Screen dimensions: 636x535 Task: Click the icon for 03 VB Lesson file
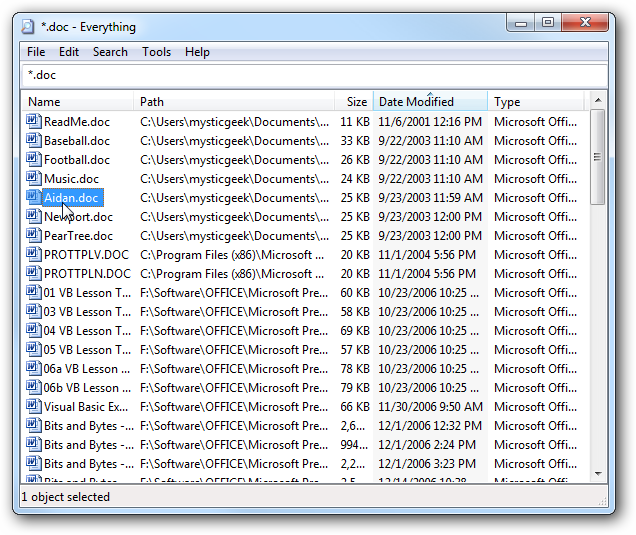[34, 312]
